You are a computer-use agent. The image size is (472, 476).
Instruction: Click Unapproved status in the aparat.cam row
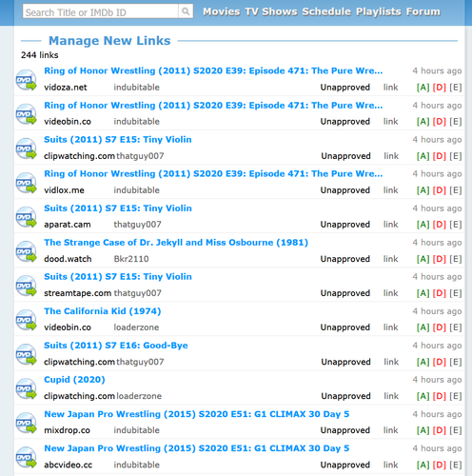345,225
